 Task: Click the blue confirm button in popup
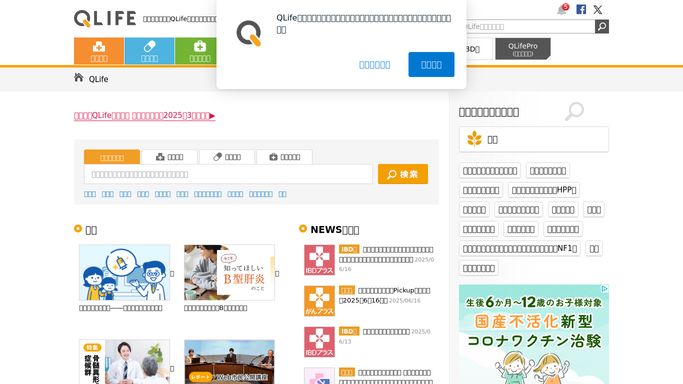tap(431, 64)
